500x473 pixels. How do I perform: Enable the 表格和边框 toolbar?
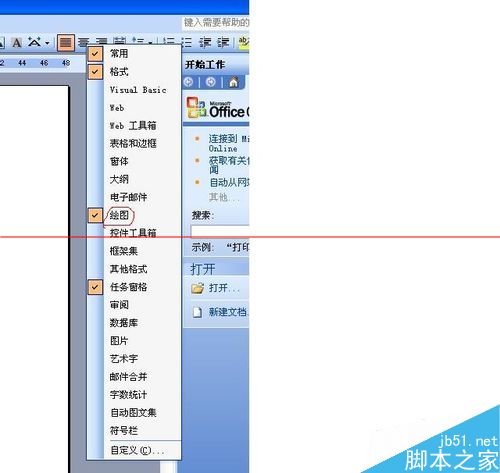point(133,144)
